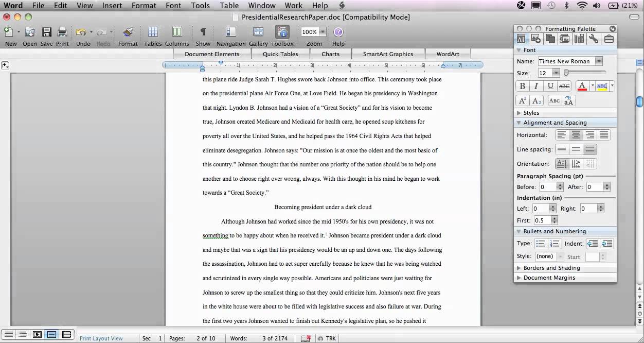Click the Undo toolbar icon
Screen dimensions: 644x343
(x=81, y=32)
